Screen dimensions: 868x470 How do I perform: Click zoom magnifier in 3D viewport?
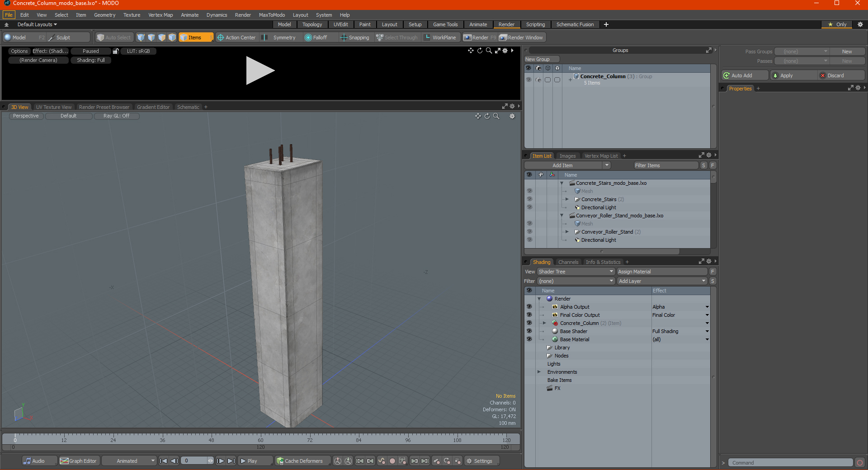(x=496, y=116)
